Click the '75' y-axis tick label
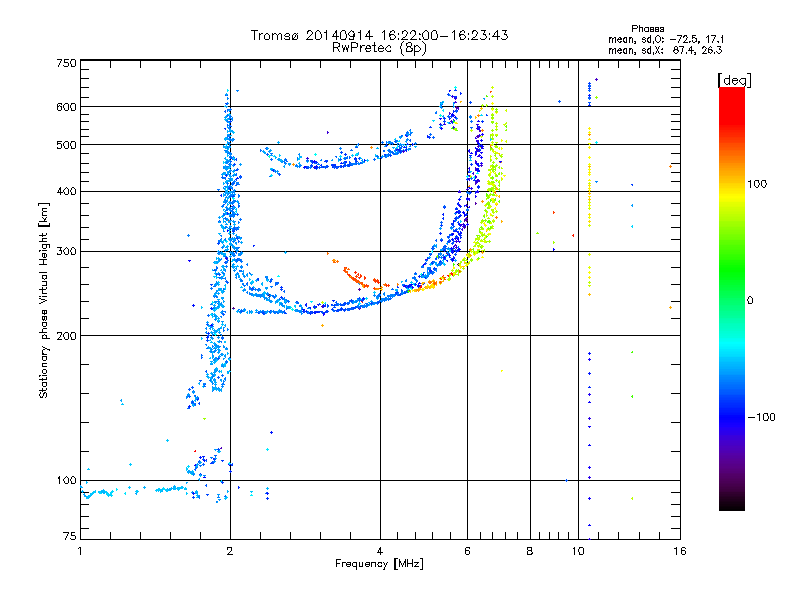 tap(70, 536)
